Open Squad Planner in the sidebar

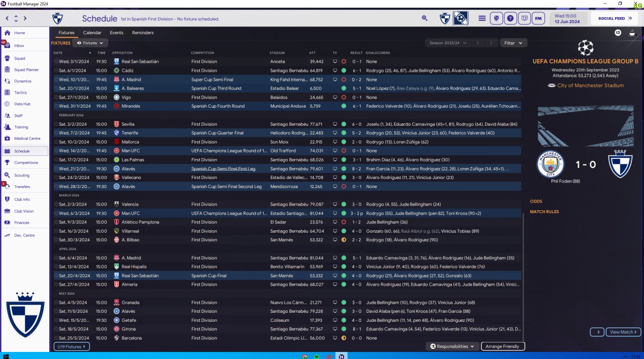pyautogui.click(x=25, y=70)
